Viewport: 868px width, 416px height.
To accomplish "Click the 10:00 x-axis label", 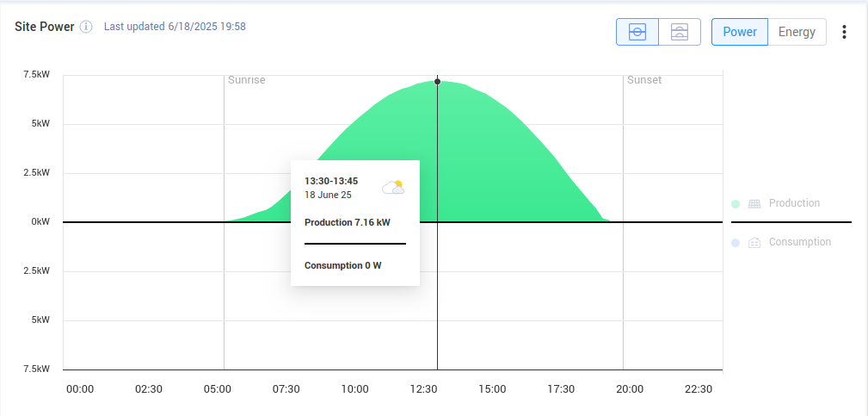I will coord(354,389).
